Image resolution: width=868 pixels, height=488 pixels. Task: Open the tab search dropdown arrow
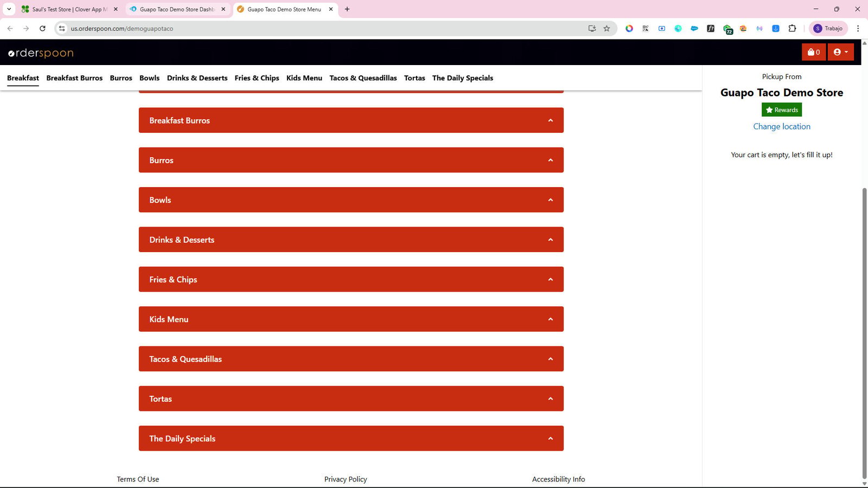pyautogui.click(x=9, y=9)
